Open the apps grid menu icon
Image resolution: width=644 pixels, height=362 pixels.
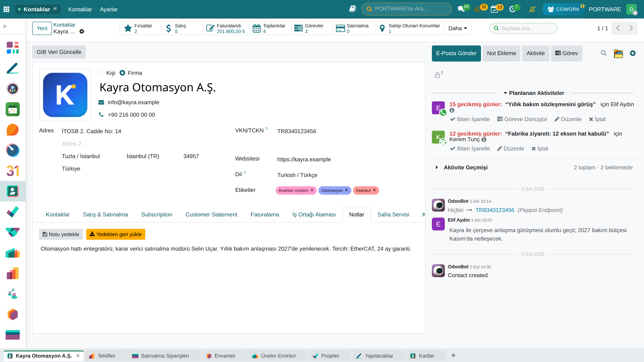[6, 9]
